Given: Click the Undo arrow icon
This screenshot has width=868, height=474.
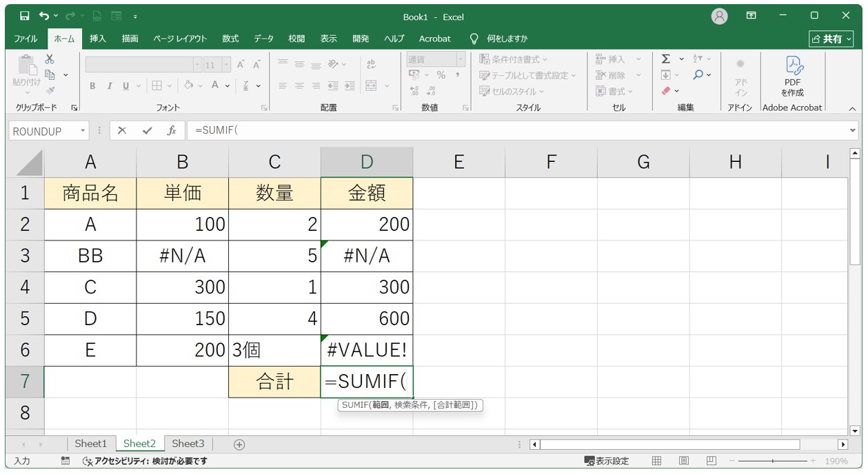Looking at the screenshot, I should tap(44, 16).
